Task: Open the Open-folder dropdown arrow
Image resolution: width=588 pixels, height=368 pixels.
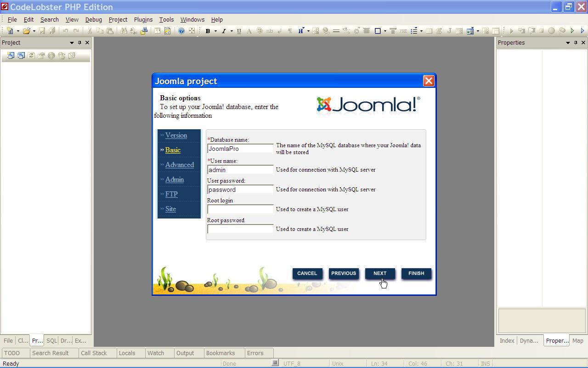Action: [34, 31]
